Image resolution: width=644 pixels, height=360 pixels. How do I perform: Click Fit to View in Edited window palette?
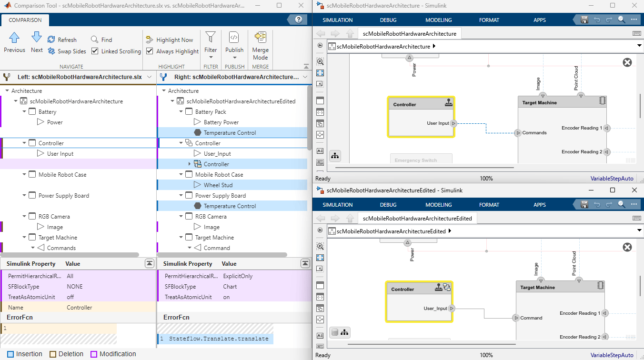(x=320, y=258)
